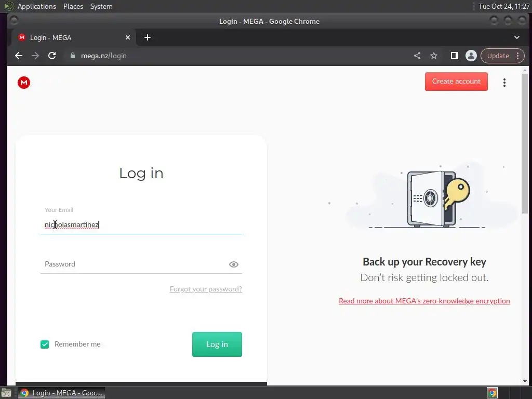
Task: Click the Chrome tray icon in bottom panel
Action: (492, 393)
